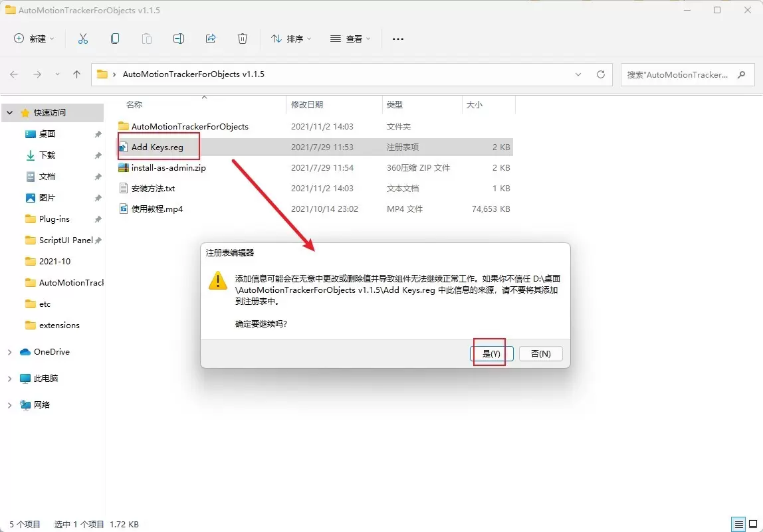Click the Paste clipboard icon

146,39
